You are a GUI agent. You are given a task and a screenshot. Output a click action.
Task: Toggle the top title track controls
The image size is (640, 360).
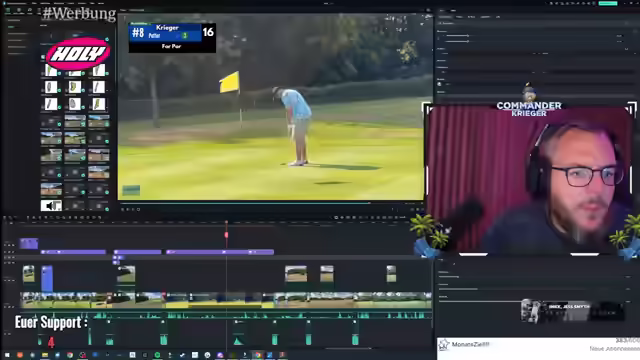pos(9,245)
